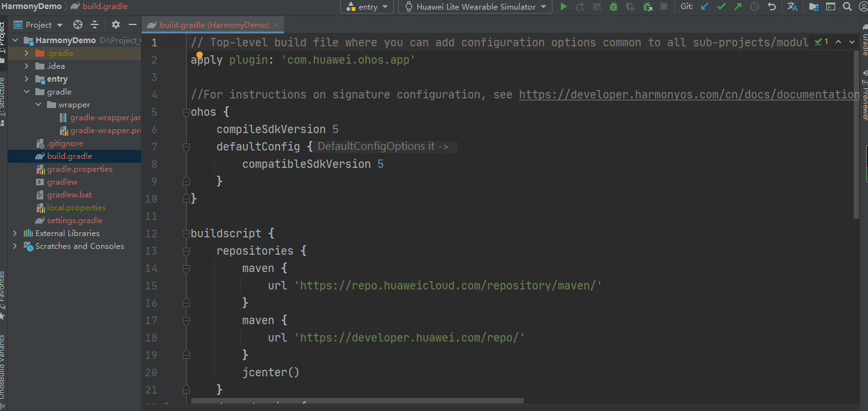This screenshot has width=868, height=411.
Task: Open the developer.harmonyos.com documentation link
Action: pyautogui.click(x=689, y=95)
